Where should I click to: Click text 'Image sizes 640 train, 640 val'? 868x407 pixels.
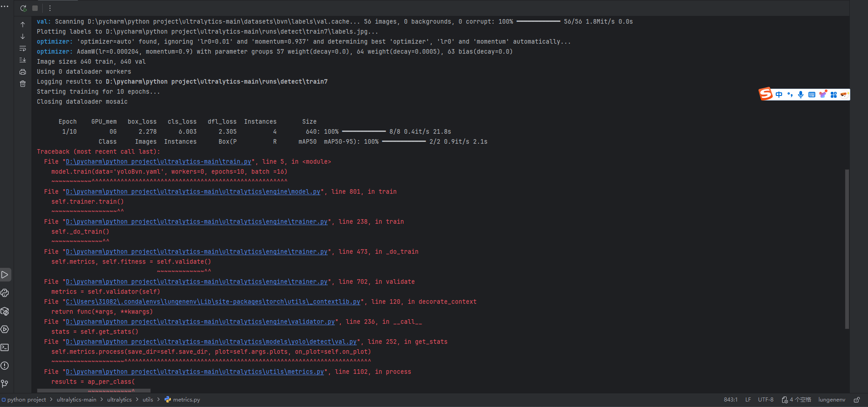coord(91,62)
